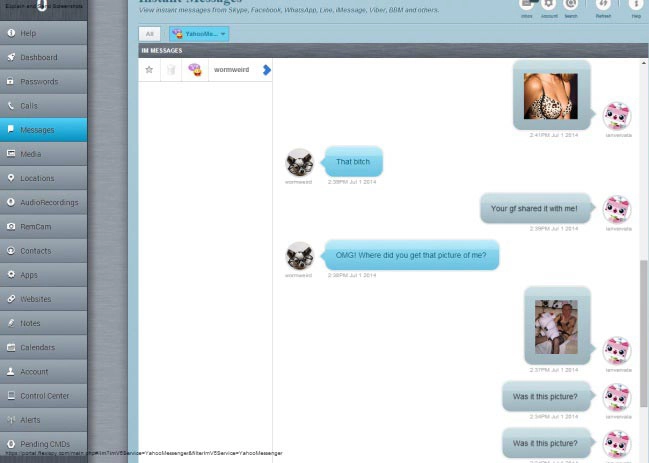Select the All messages filter
The image size is (649, 463).
coord(148,33)
